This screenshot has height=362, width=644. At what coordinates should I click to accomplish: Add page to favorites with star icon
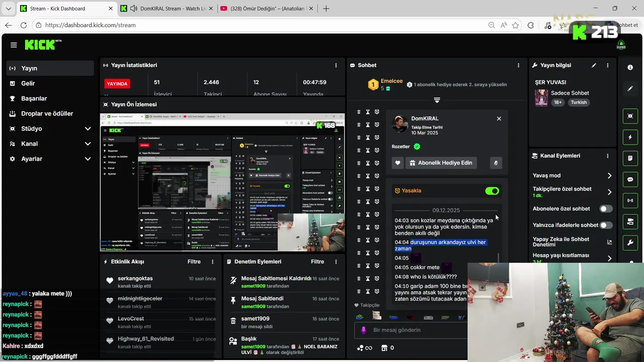click(x=515, y=25)
